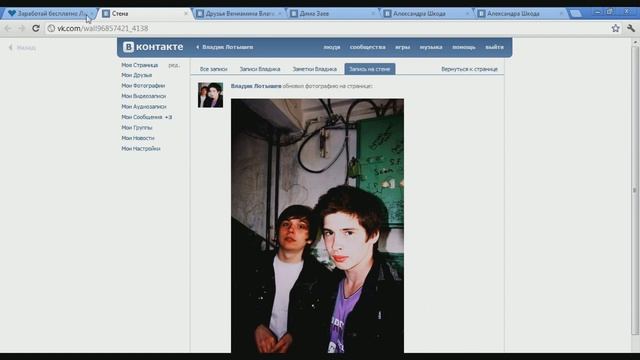The height and width of the screenshot is (360, 640).
Task: Open the Заметки Владика tab
Action: 314,69
